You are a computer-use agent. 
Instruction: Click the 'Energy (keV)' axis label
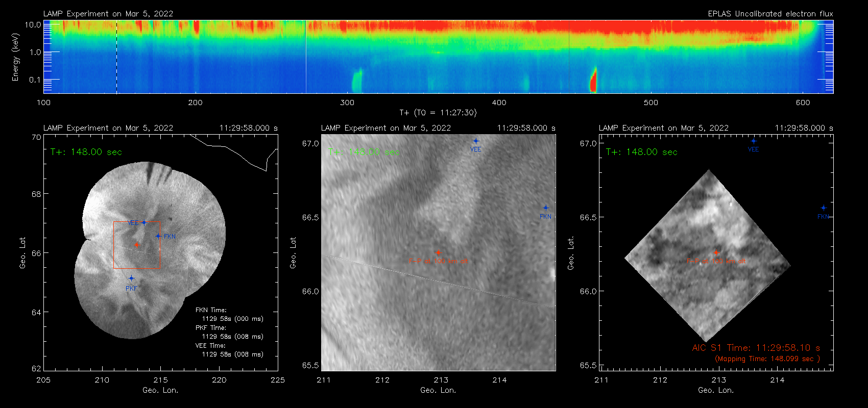16,57
